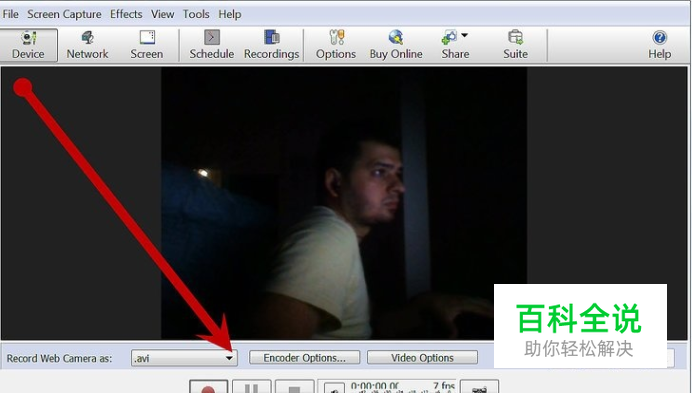The image size is (692, 393).
Task: Switch to Network camera source
Action: click(x=87, y=45)
